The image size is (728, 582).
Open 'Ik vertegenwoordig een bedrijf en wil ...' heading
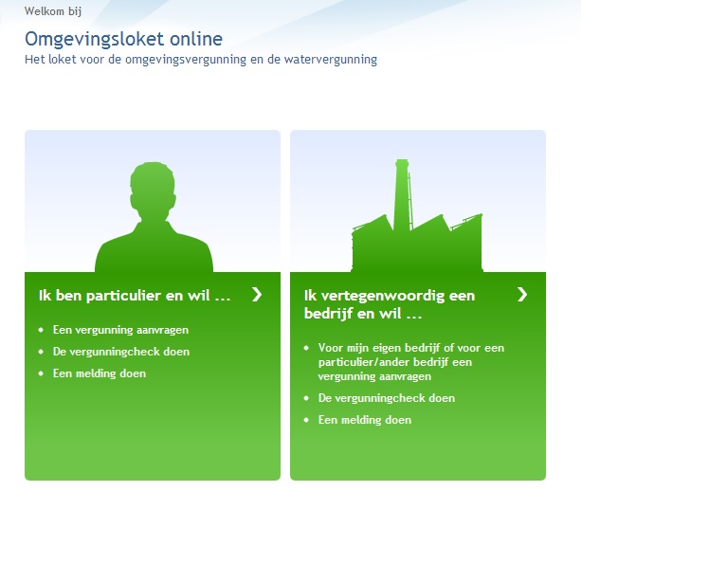(390, 304)
